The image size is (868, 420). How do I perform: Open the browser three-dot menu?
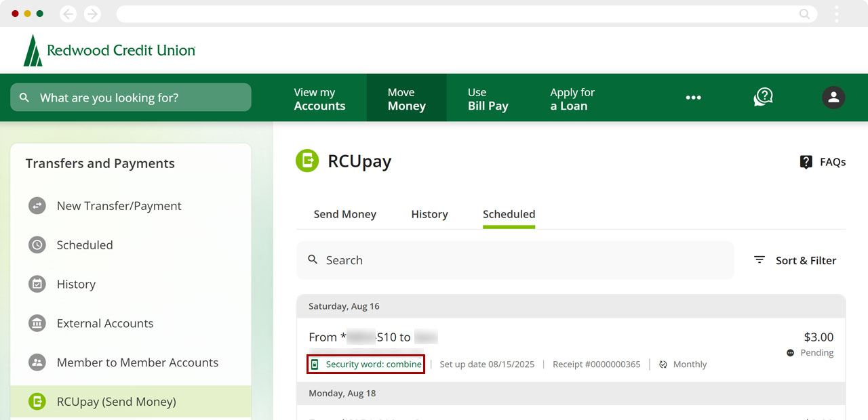[837, 14]
